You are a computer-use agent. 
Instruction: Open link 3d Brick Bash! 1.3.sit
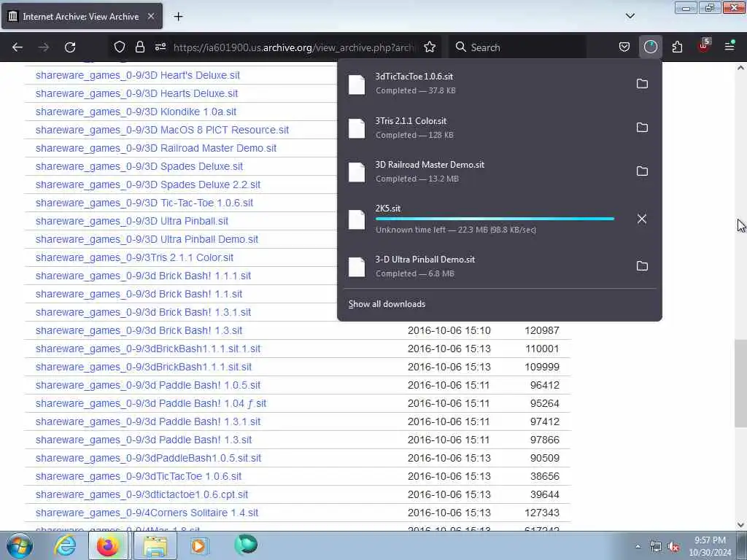(139, 330)
